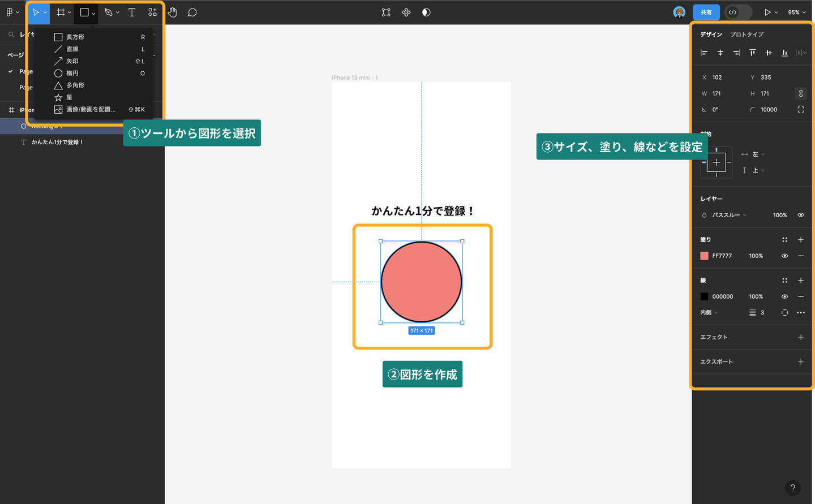Screen dimensions: 815x504
Task: Click the dark mode contrast icon
Action: point(426,12)
